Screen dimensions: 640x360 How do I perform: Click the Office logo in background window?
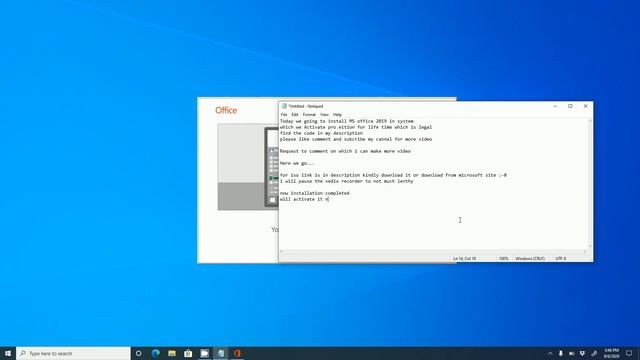[226, 111]
